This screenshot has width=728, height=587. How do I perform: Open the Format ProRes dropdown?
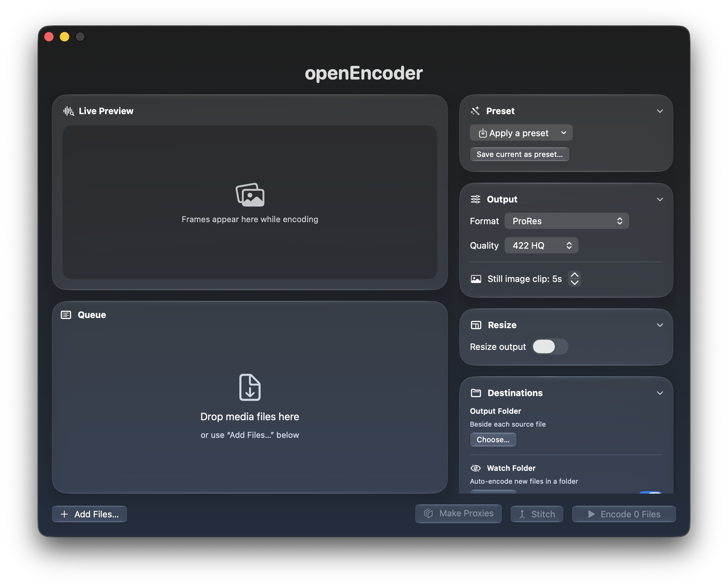click(567, 221)
